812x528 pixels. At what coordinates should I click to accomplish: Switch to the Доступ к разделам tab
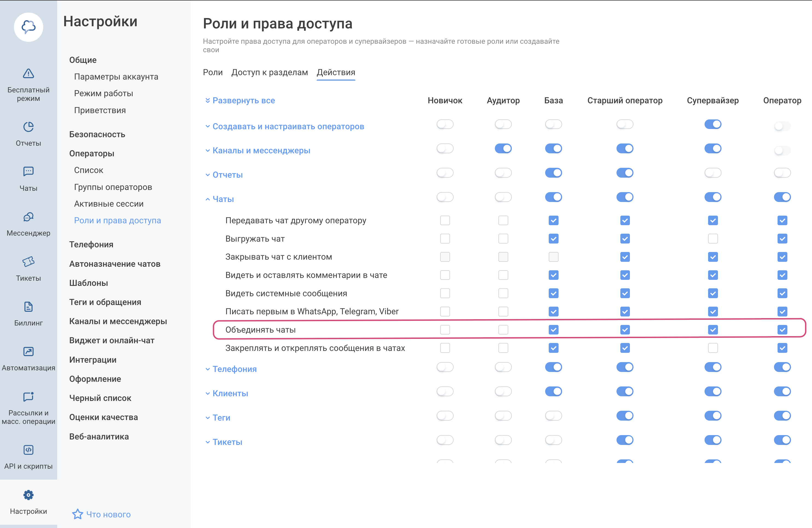point(269,72)
